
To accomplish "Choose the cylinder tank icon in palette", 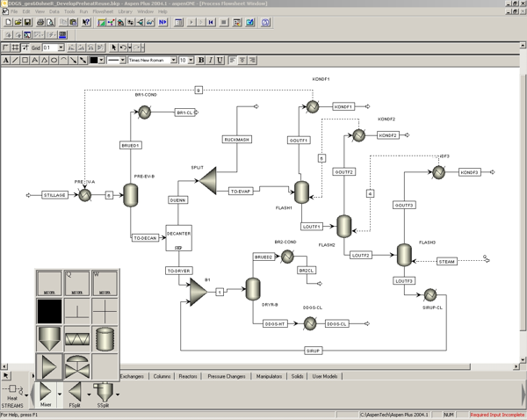I will [105, 338].
